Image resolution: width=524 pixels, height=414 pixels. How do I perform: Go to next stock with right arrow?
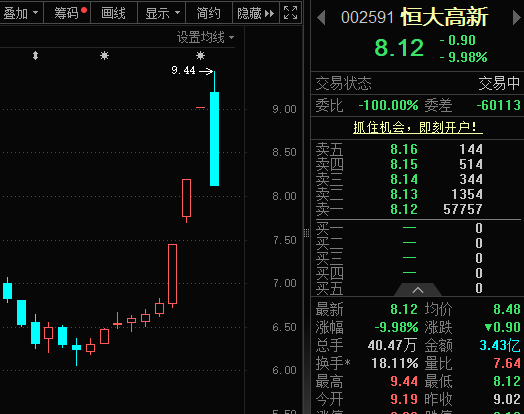[x=517, y=17]
